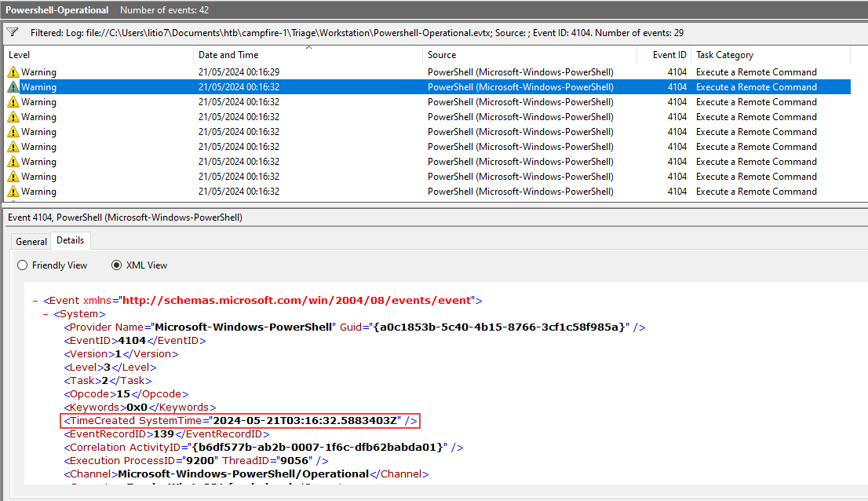868x501 pixels.
Task: Click the 'Event 4104, PowerShell' pane header
Action: pos(125,218)
